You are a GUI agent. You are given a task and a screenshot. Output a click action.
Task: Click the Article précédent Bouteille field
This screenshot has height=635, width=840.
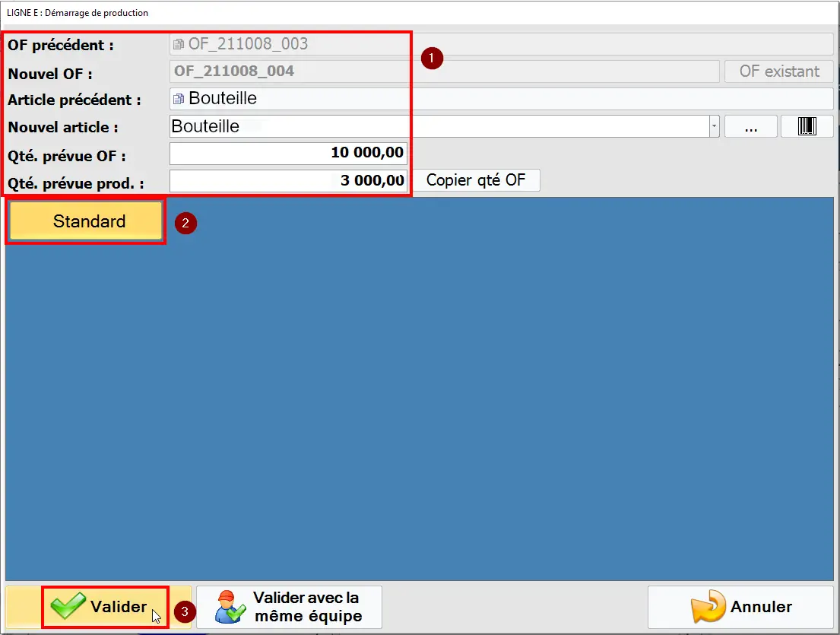tap(502, 99)
